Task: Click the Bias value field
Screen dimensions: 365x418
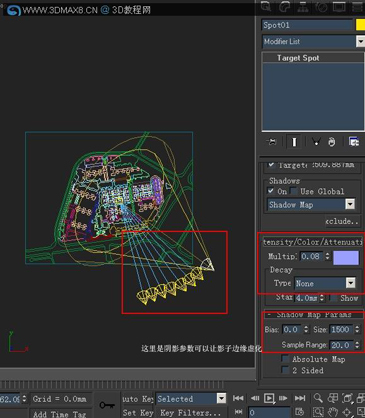Action: (292, 329)
